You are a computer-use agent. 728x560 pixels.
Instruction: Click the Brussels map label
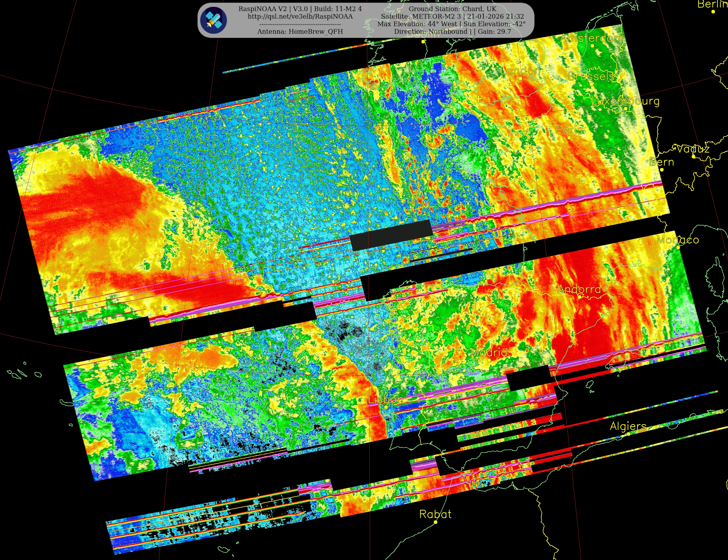pyautogui.click(x=591, y=76)
